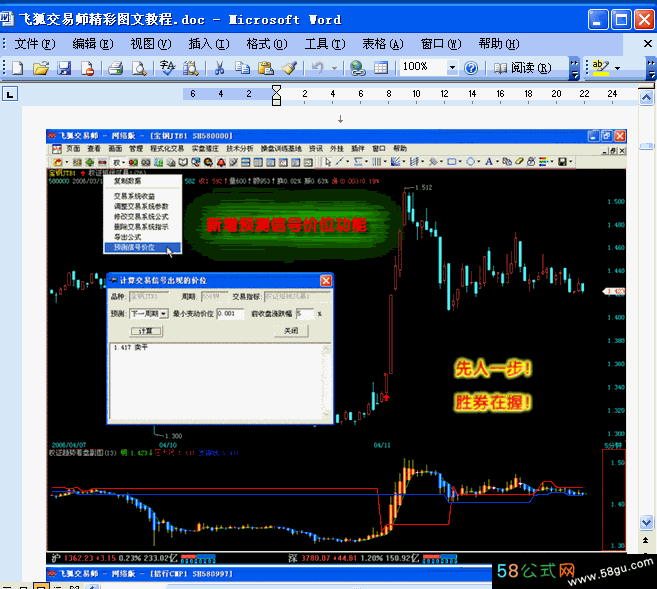Activate the Format Painter brush
The image size is (657, 589).
click(289, 68)
